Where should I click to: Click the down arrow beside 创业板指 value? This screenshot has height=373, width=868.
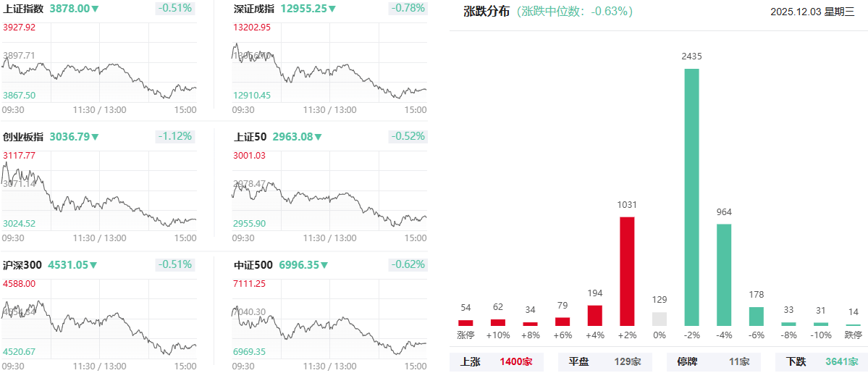point(95,137)
